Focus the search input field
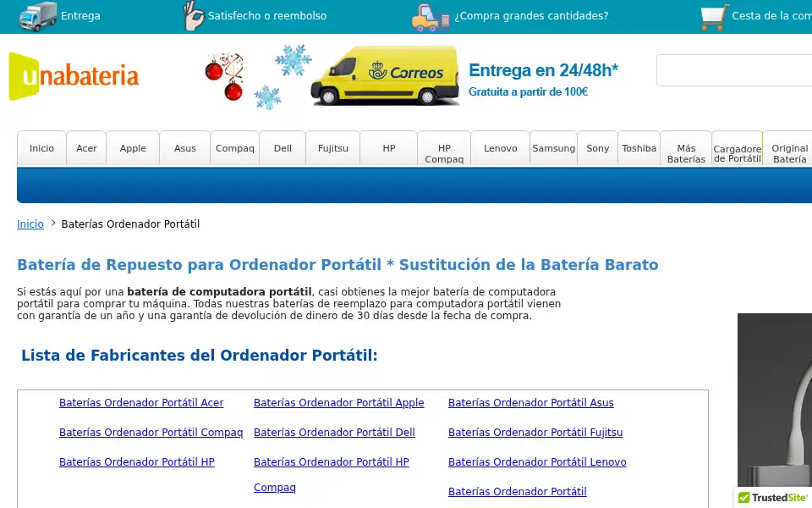 point(734,70)
